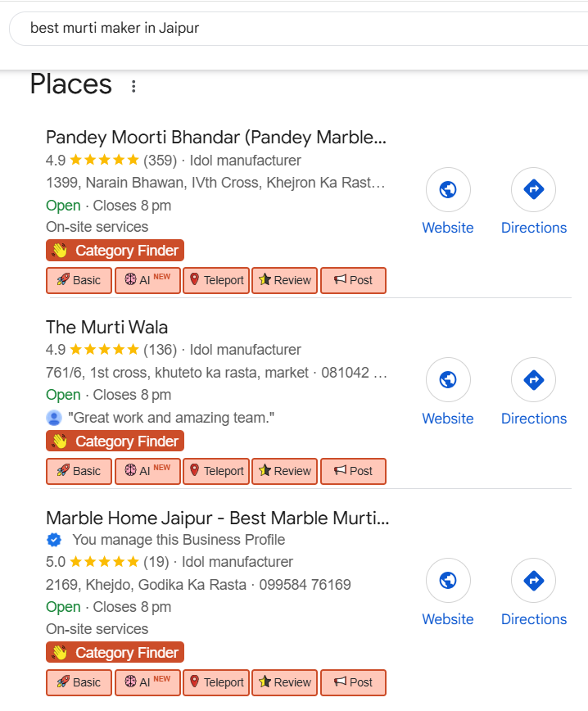
Task: Open Pandey Moorti Bhandar listing title
Action: tap(215, 137)
